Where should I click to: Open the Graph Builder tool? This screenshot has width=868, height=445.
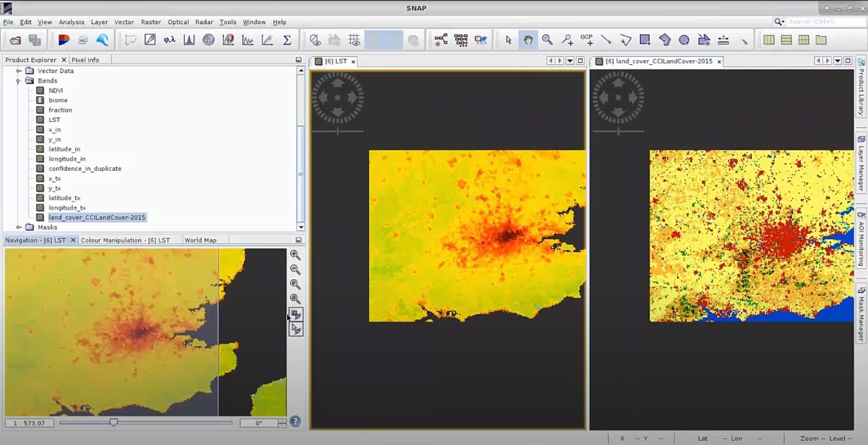(x=441, y=40)
